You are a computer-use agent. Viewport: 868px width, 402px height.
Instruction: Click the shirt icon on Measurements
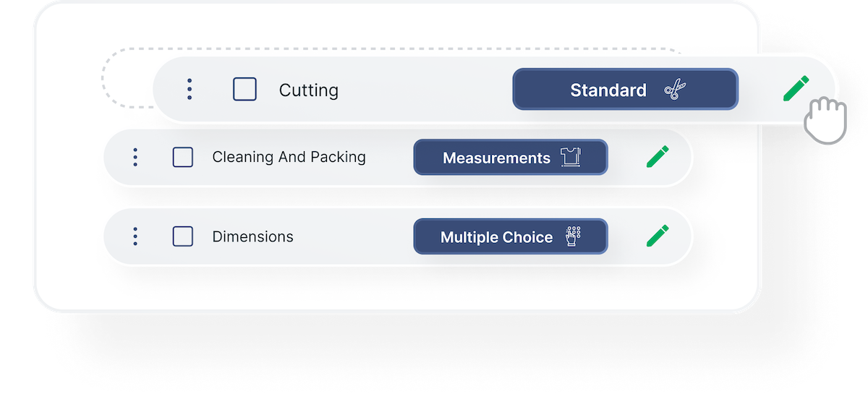click(571, 158)
